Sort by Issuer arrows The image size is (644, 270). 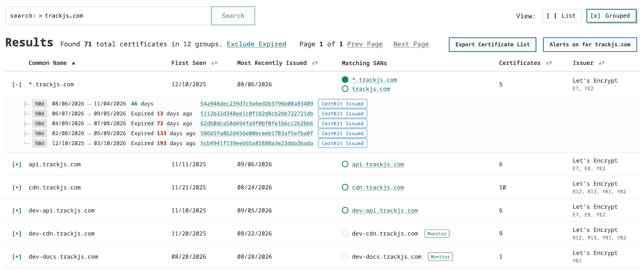click(x=602, y=63)
